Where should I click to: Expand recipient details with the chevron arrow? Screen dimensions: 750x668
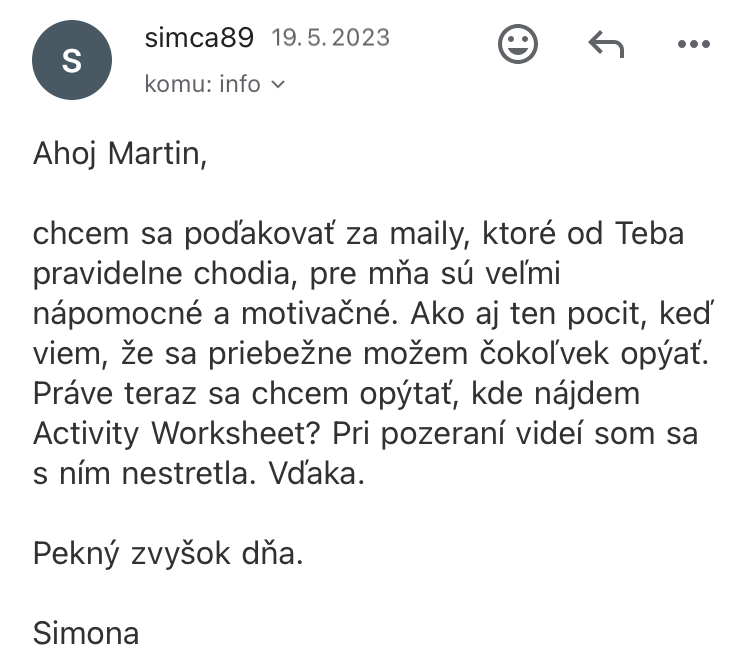(277, 85)
